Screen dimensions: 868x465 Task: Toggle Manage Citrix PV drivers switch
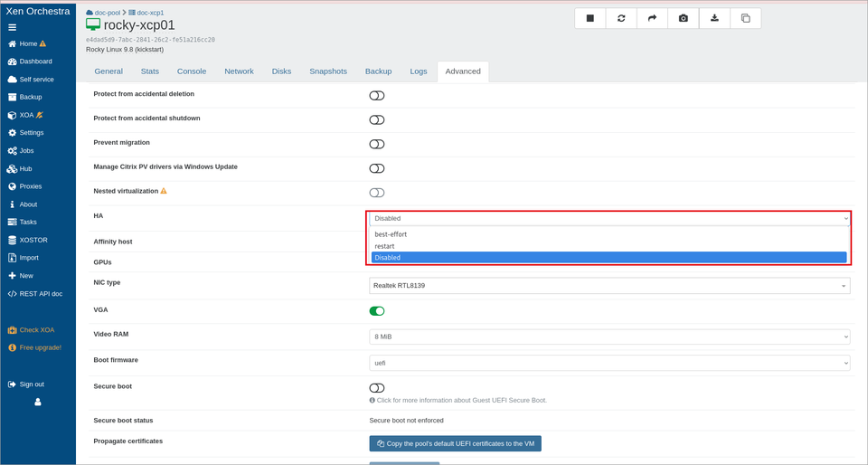[377, 169]
